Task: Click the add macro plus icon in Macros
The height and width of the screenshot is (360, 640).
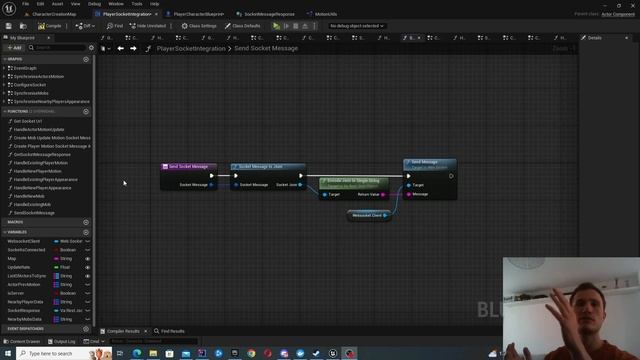Action: (x=86, y=222)
